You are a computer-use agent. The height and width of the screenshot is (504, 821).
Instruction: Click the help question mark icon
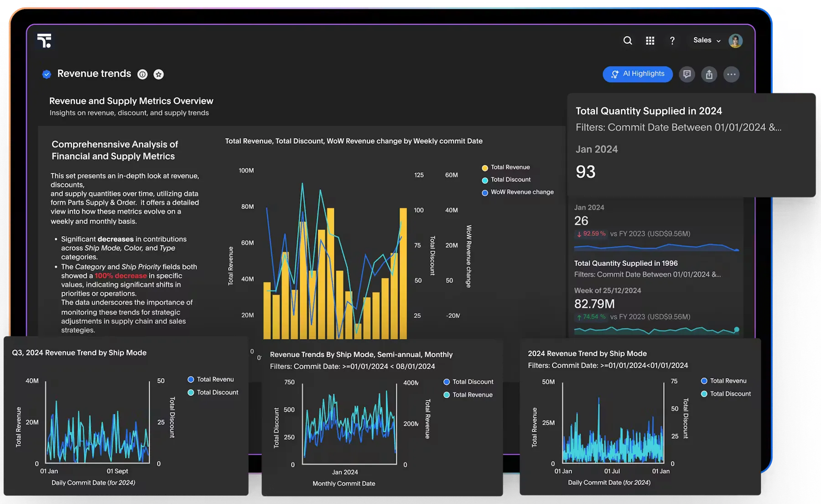[672, 41]
